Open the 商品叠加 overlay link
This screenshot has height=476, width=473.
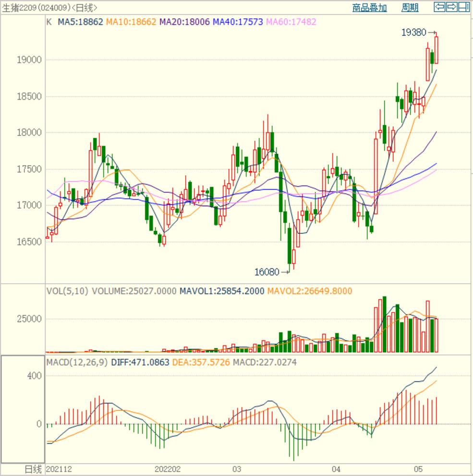pos(369,8)
